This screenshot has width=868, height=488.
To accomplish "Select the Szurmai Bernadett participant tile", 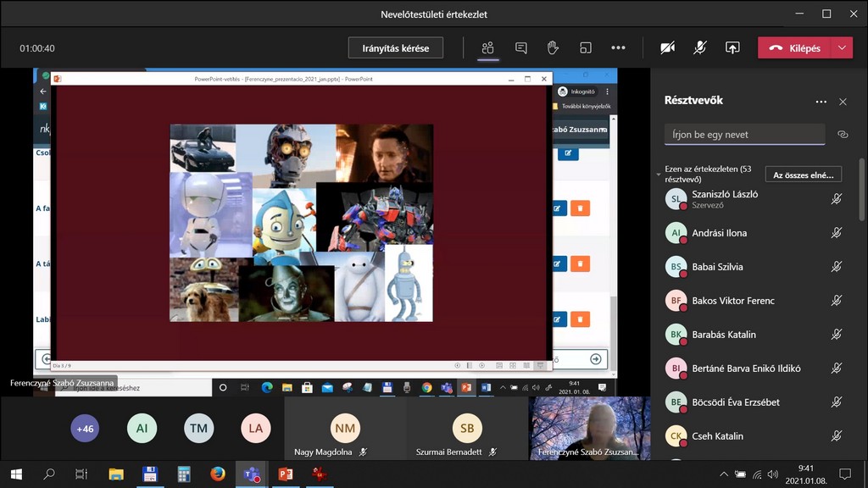I will pyautogui.click(x=467, y=428).
